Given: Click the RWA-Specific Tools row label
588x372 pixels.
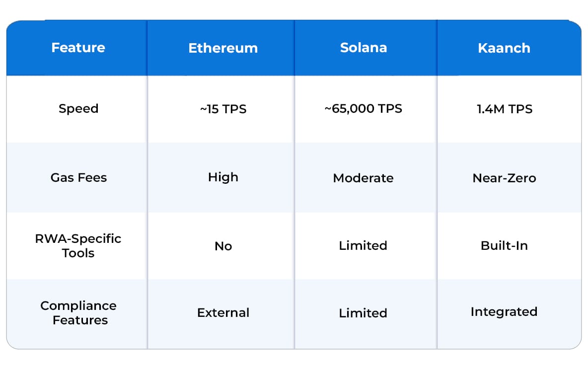Looking at the screenshot, I should (78, 245).
